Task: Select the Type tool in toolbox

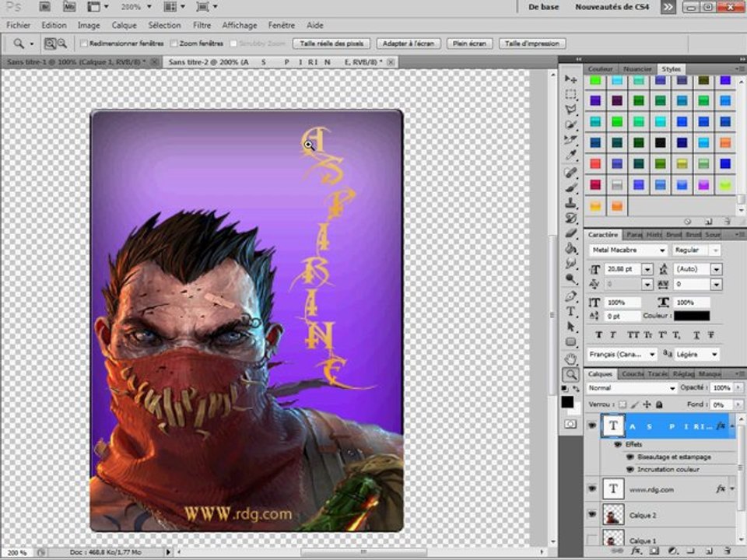Action: (570, 311)
